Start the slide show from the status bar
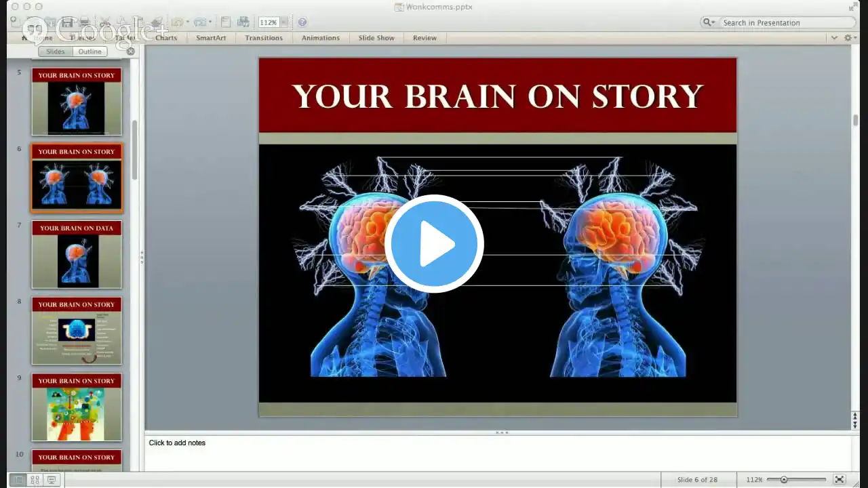Image resolution: width=868 pixels, height=488 pixels. pyautogui.click(x=51, y=480)
